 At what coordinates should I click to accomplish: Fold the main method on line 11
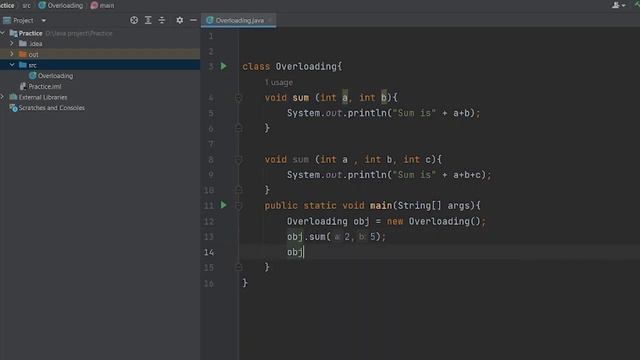[x=239, y=206]
